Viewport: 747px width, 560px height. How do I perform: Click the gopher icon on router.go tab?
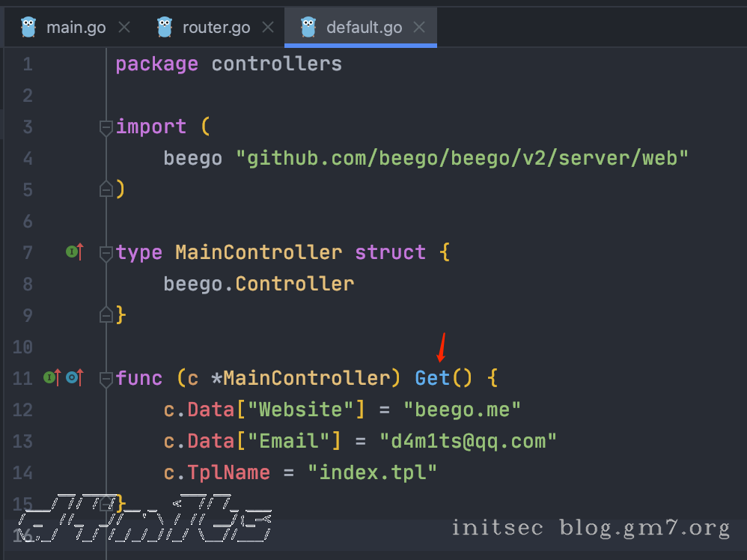(165, 28)
